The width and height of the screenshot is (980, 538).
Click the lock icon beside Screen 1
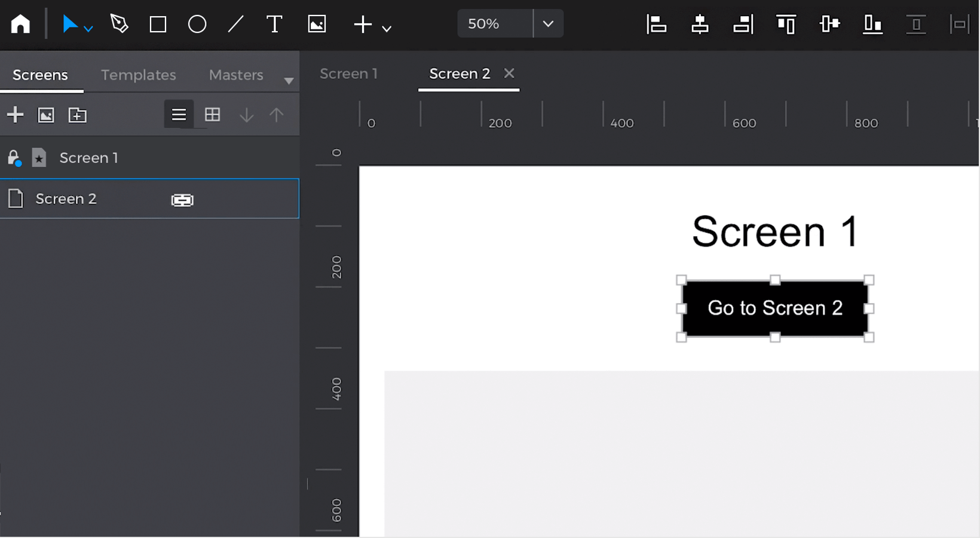point(14,158)
